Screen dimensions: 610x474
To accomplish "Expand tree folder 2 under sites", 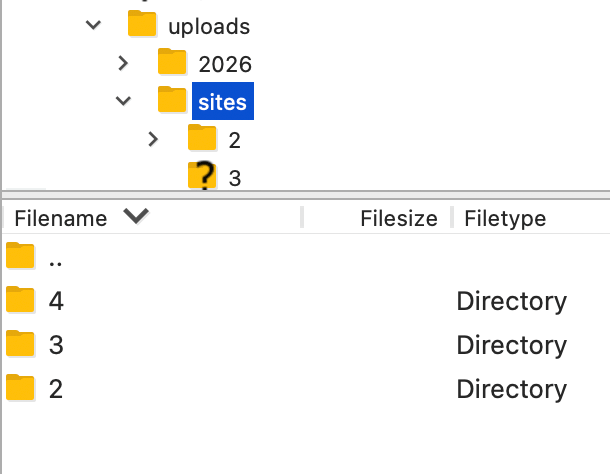I will tap(153, 138).
